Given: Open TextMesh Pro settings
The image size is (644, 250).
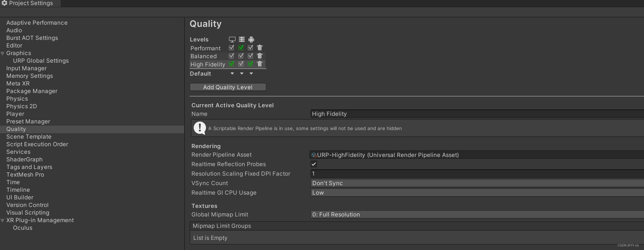Looking at the screenshot, I should pyautogui.click(x=25, y=175).
